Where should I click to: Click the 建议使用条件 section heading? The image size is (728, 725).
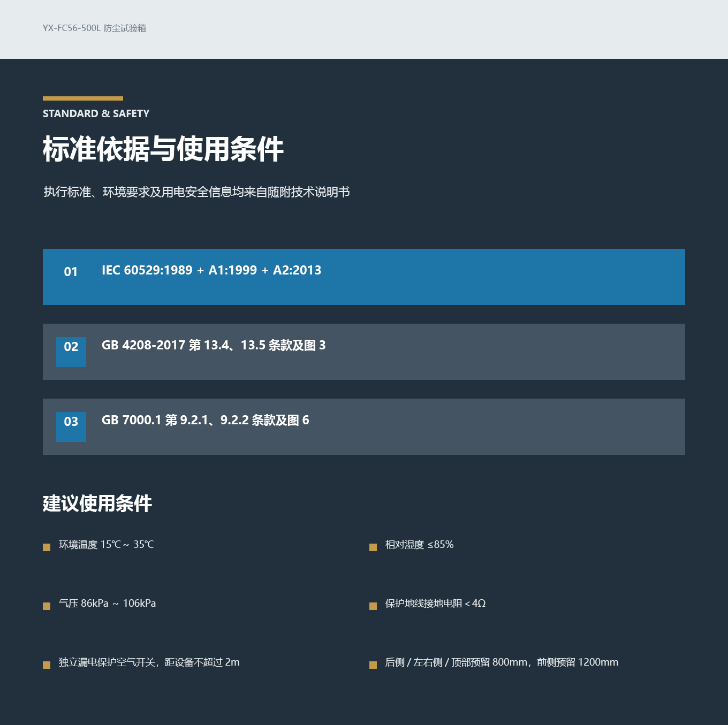pyautogui.click(x=97, y=503)
